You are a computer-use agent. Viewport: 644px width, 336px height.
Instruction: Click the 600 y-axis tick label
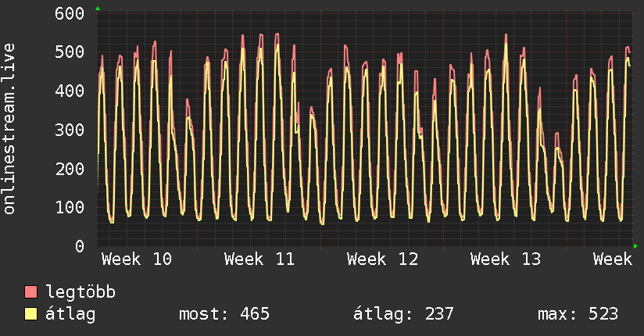pos(70,13)
